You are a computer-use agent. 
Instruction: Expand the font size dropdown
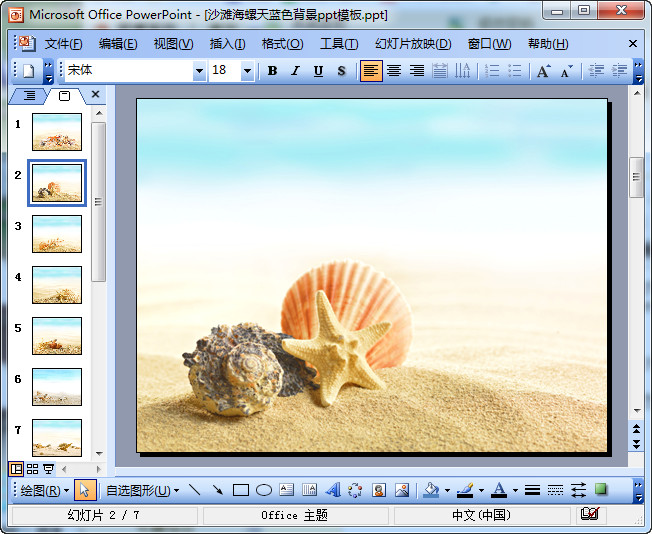[247, 71]
